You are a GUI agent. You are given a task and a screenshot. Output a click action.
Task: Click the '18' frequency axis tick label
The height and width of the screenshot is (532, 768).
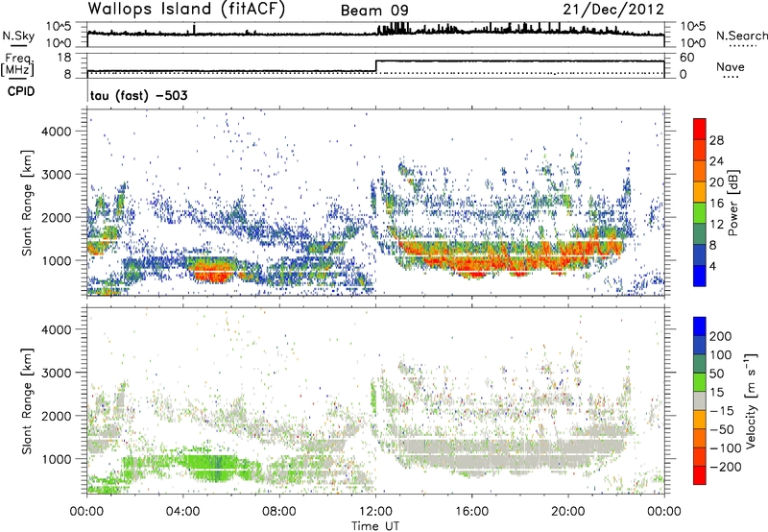point(64,58)
